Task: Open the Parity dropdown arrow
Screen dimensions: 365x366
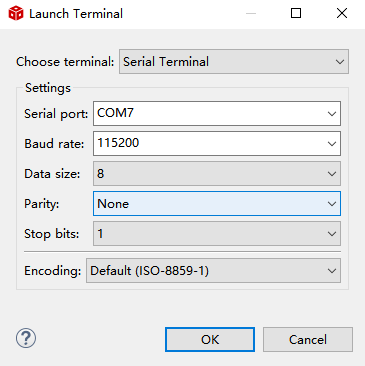Action: click(332, 204)
